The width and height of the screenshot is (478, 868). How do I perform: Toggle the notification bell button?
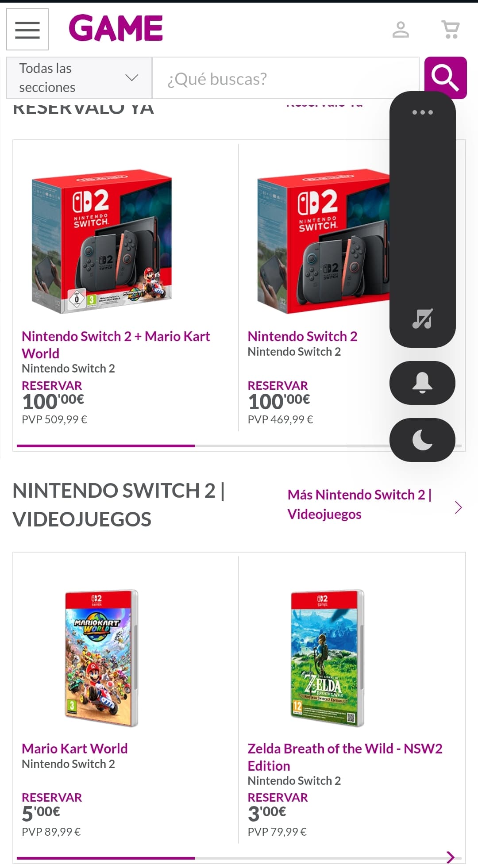pos(422,383)
